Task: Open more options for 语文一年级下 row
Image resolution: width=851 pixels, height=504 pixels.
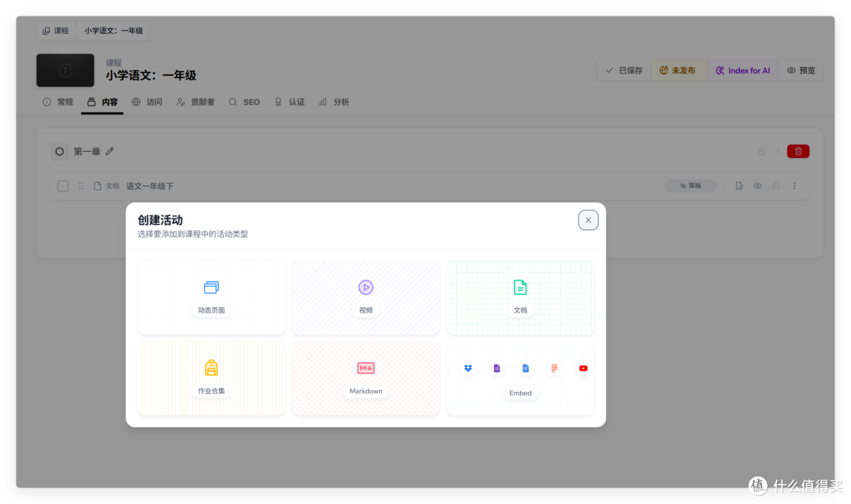Action: [x=794, y=186]
